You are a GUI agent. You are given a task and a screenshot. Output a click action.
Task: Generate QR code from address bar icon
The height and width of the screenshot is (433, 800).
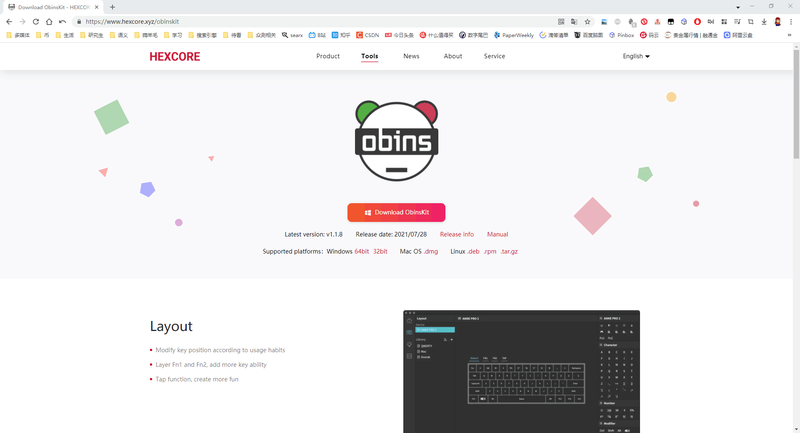pos(561,21)
